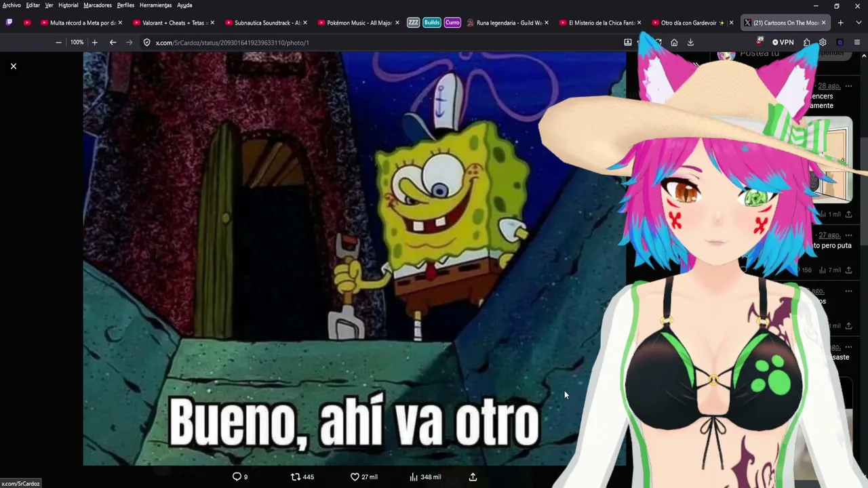The width and height of the screenshot is (868, 488).
Task: Open the Herramientas menu
Action: (155, 5)
